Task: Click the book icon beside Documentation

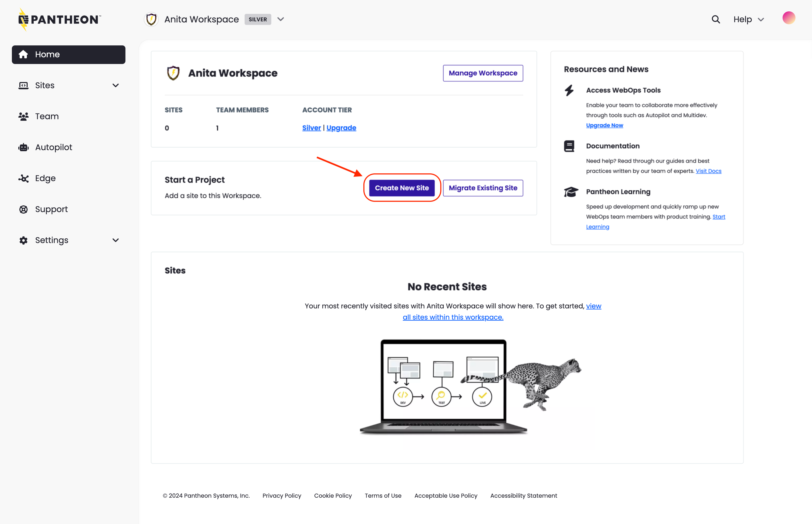Action: point(569,146)
